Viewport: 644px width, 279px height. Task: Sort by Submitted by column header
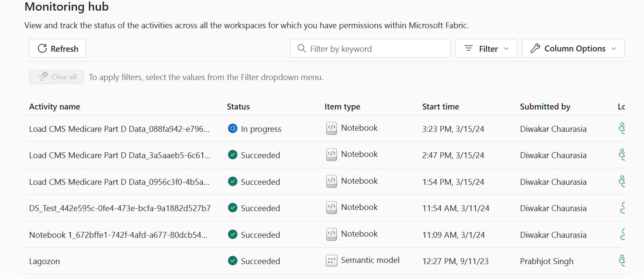tap(545, 107)
